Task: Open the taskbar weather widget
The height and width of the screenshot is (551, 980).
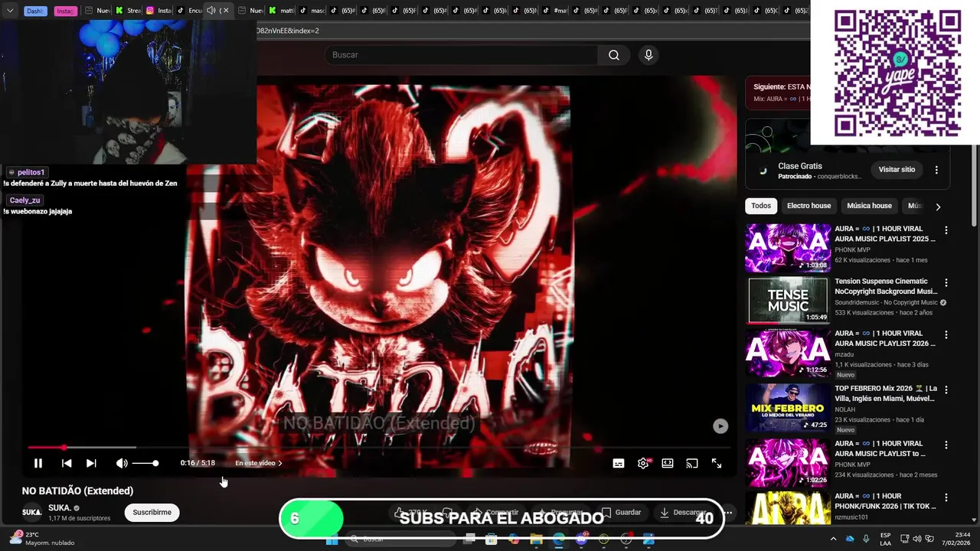Action: [42, 539]
